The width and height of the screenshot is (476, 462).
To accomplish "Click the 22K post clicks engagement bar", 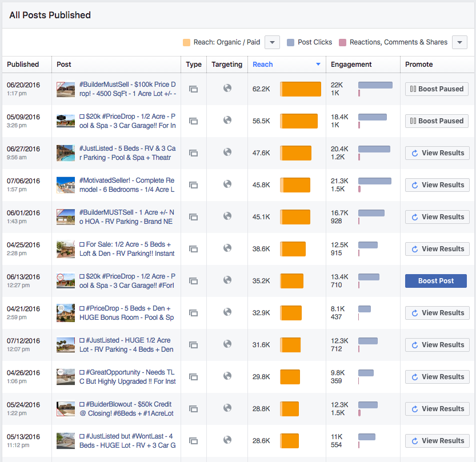I will tap(375, 85).
